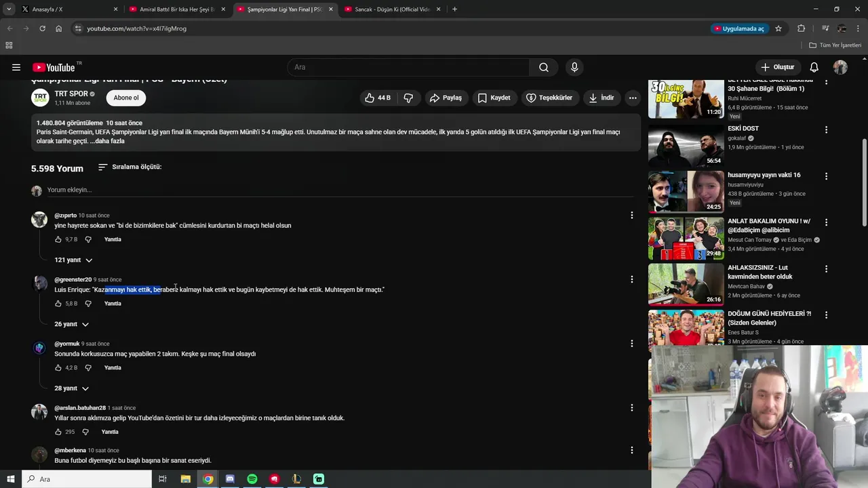Like the comment by @arslan.batuhan28
This screenshot has height=488, width=868.
tap(58, 432)
